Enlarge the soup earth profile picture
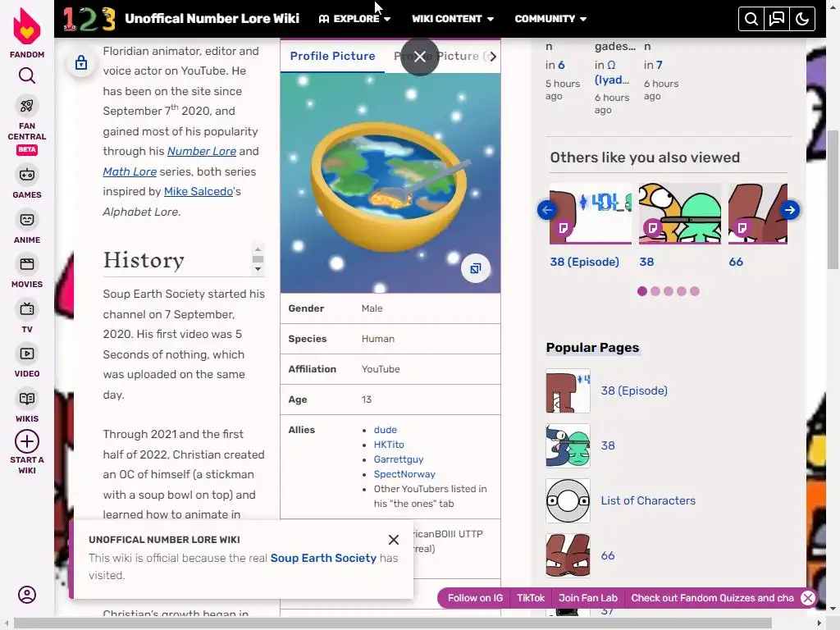This screenshot has height=630, width=840. point(475,268)
